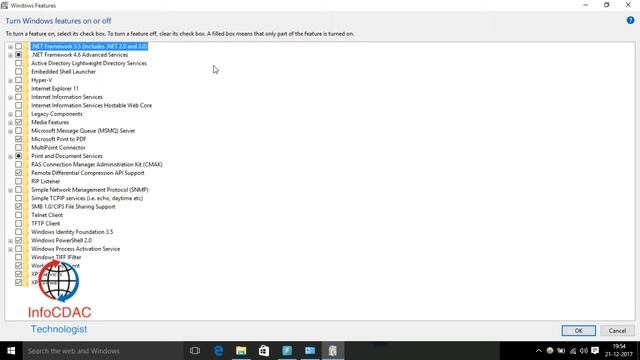Enable the Telnet Client checkbox
Viewport: 640px width, 360px height.
18,215
